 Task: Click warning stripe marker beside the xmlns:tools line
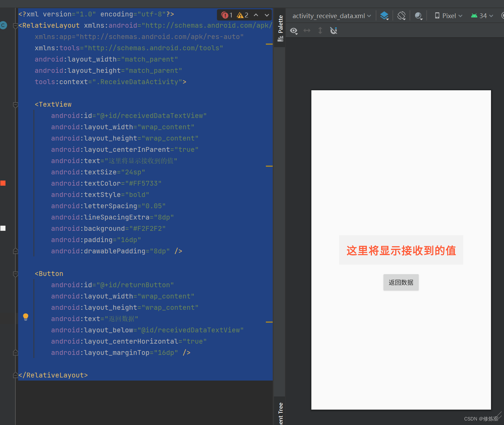pyautogui.click(x=269, y=44)
